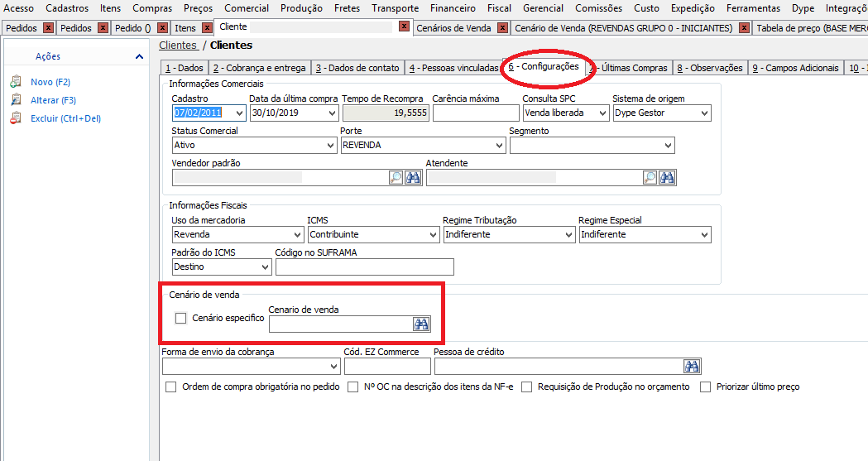
Task: Click the Cenario de venda text field
Action: pyautogui.click(x=341, y=324)
